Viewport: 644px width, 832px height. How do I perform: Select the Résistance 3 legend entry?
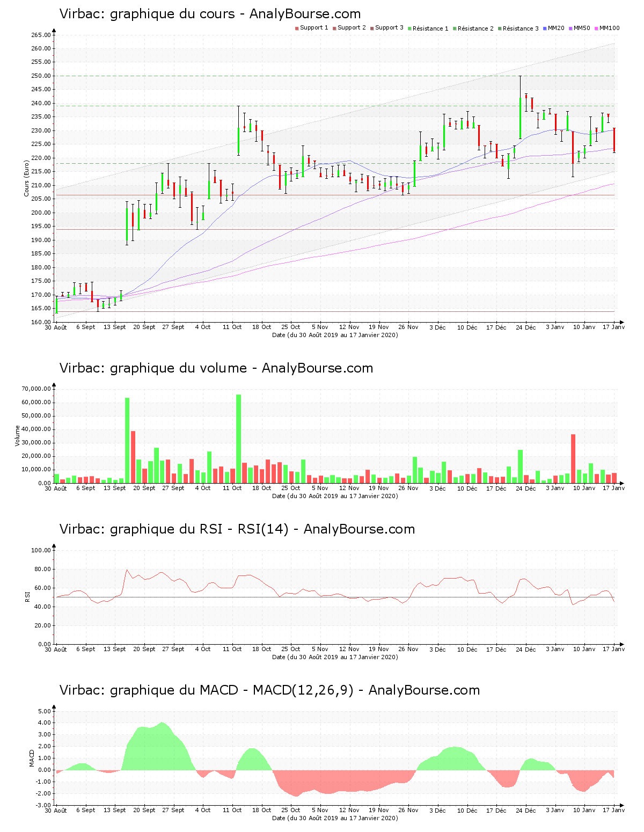(518, 28)
